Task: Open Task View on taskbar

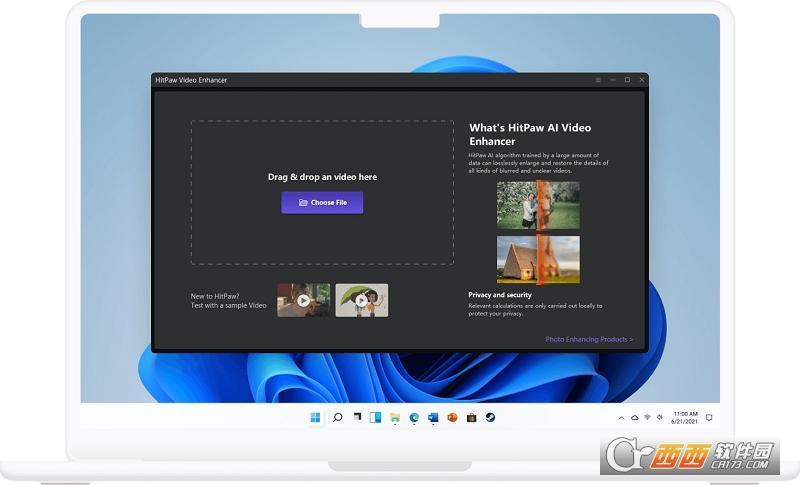Action: 357,417
